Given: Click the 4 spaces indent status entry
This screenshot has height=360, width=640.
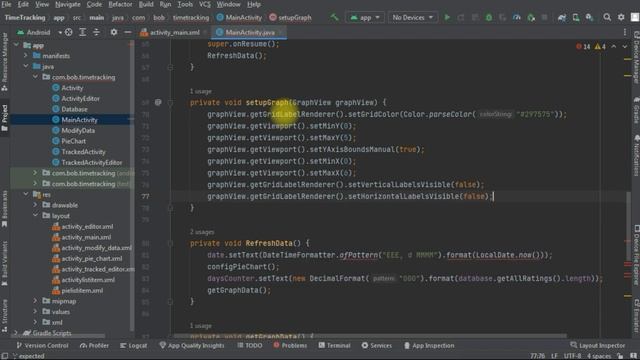Looking at the screenshot, I should [x=599, y=356].
